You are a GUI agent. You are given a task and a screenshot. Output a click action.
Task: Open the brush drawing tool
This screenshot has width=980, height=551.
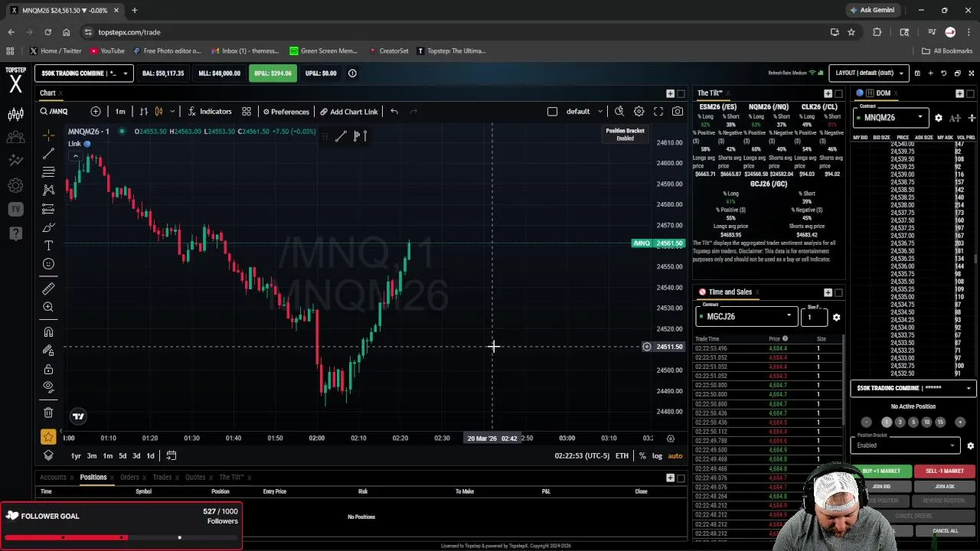[x=48, y=227]
